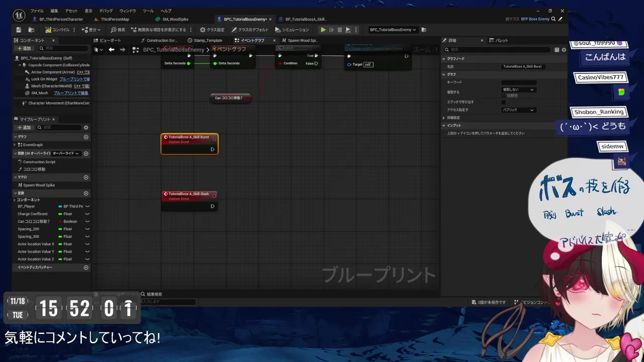Select Construction Script in functions list
Screen dimensions: 644x362
tap(39, 162)
